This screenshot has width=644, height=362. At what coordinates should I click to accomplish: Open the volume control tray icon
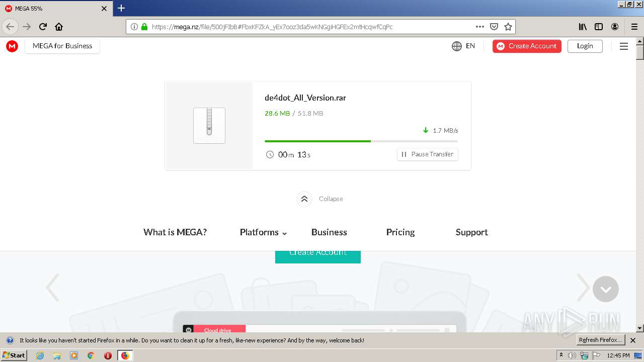572,355
